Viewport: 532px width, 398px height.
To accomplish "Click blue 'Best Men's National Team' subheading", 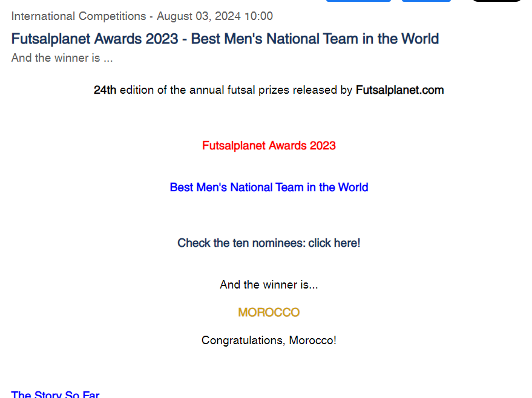I will click(269, 188).
